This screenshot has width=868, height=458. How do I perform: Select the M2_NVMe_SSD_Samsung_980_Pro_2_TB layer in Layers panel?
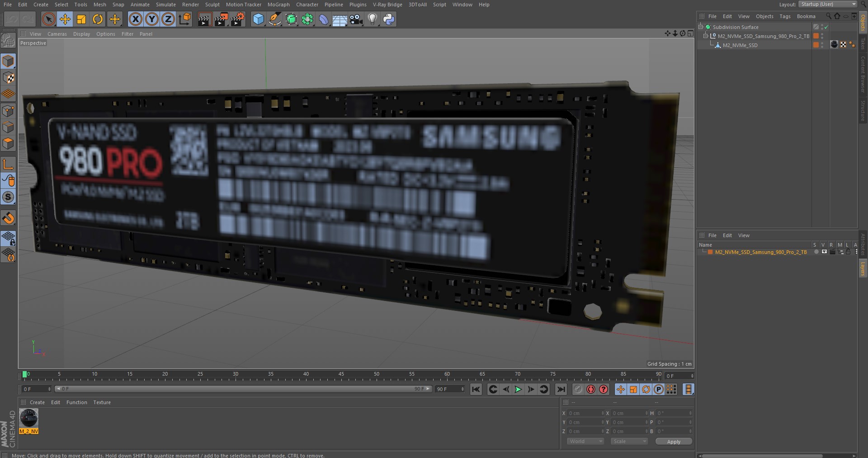pyautogui.click(x=761, y=252)
